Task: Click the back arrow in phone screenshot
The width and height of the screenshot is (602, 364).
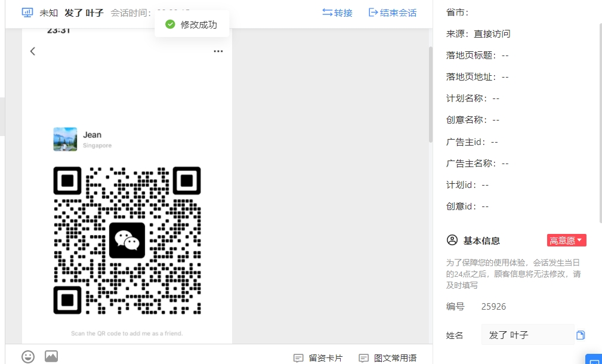Action: [x=33, y=51]
